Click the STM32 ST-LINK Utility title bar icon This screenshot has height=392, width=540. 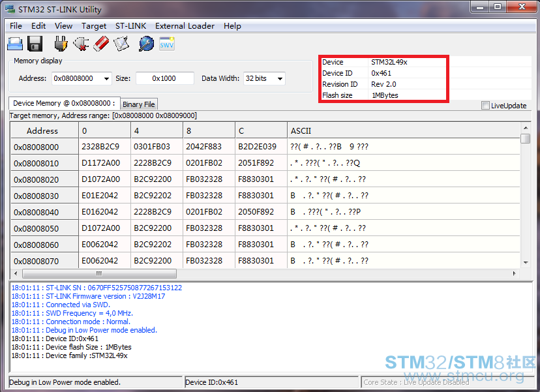[10, 8]
